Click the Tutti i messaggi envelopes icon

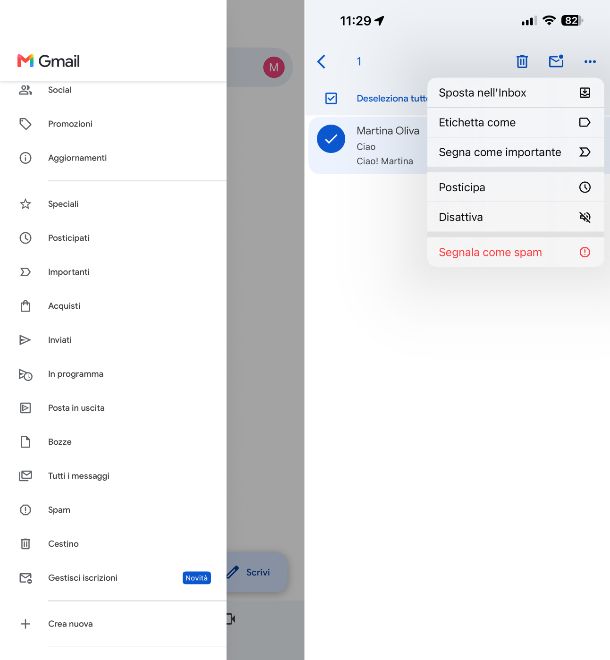(25, 476)
